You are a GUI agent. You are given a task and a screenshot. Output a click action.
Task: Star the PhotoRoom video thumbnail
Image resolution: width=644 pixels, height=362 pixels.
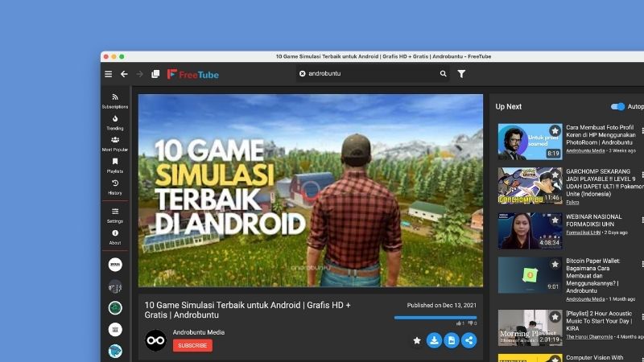[x=555, y=130]
